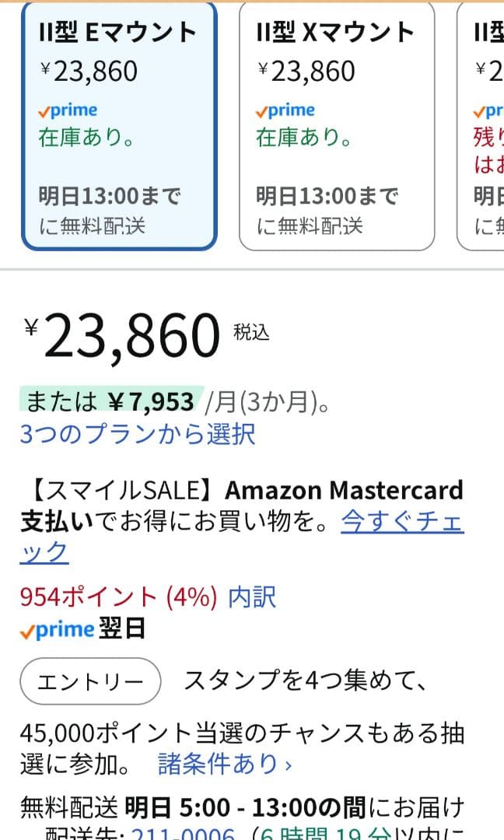Image resolution: width=504 pixels, height=840 pixels.
Task: Tap the 税込 label next to price
Action: 251,332
